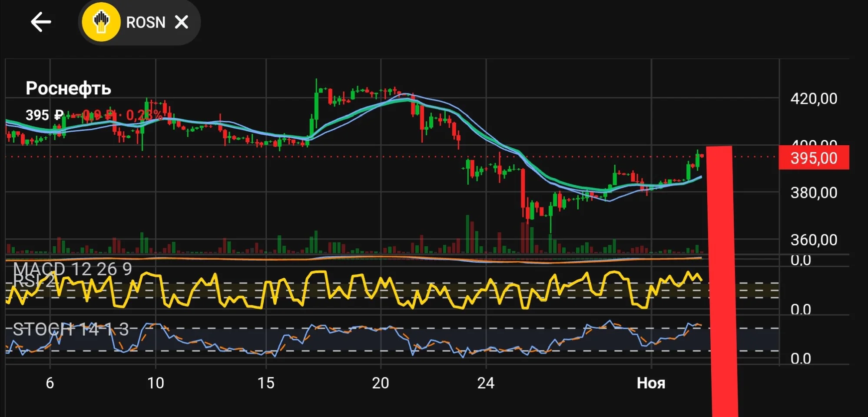Viewport: 868px width, 417px height.
Task: Go back using the left arrow
Action: click(41, 22)
